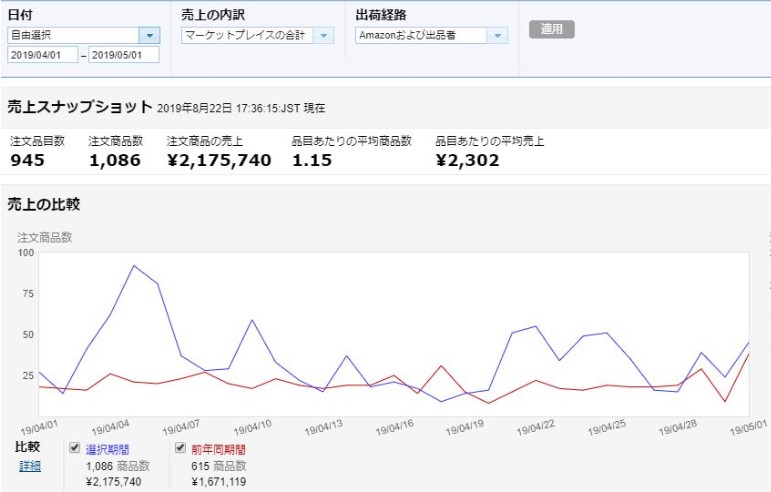771x492 pixels.
Task: Click the 注文品目数 value 945
Action: (29, 160)
